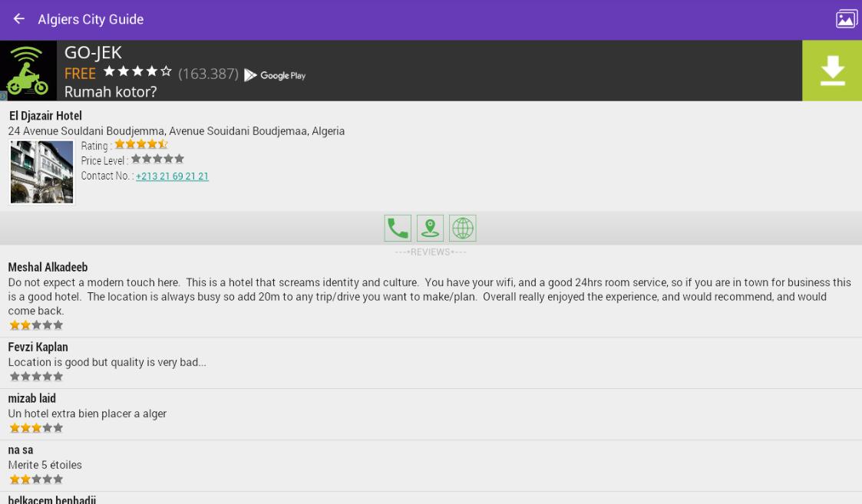This screenshot has width=862, height=504.
Task: Click the Avenue Souidani Boudjemaa address line
Action: 176,131
